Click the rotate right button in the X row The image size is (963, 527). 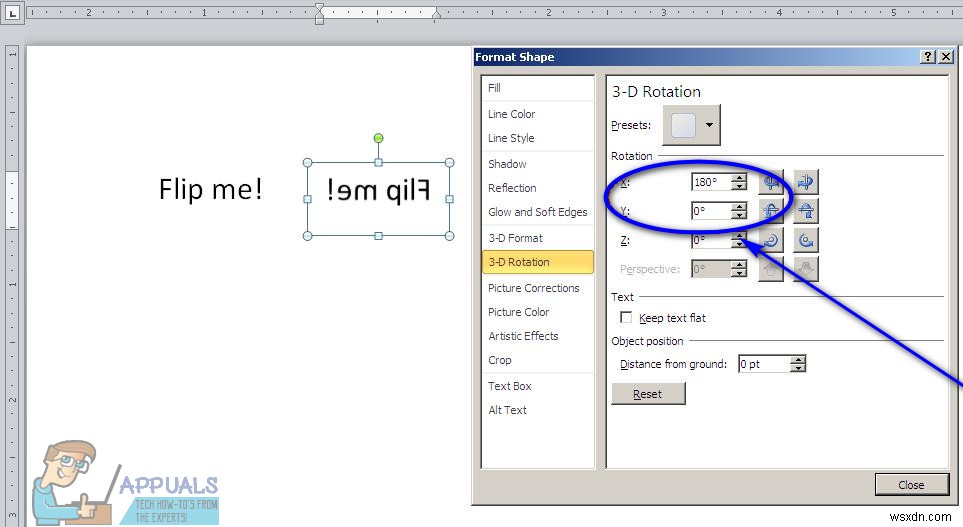(x=806, y=182)
